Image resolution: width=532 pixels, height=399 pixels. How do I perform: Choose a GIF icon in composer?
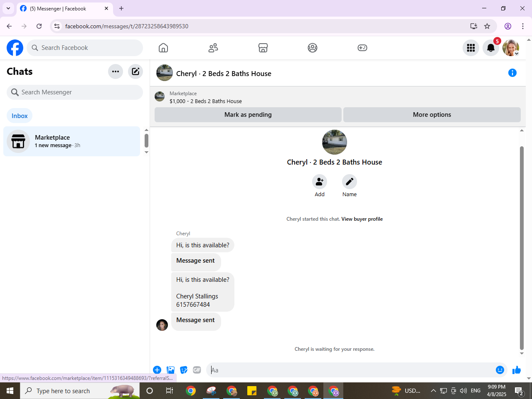(197, 370)
